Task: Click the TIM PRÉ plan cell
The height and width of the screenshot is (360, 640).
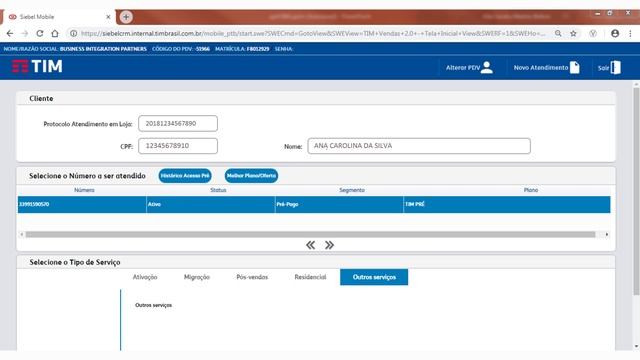Action: click(x=507, y=204)
